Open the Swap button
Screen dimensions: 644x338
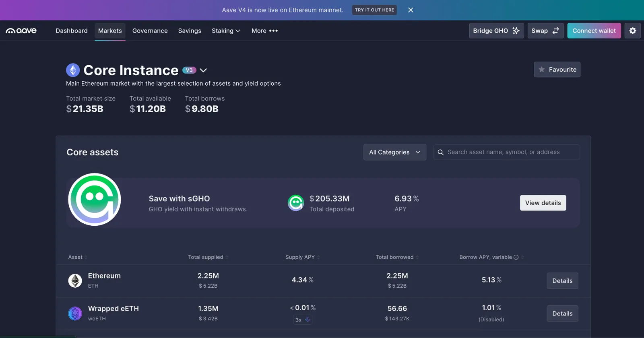pos(545,31)
